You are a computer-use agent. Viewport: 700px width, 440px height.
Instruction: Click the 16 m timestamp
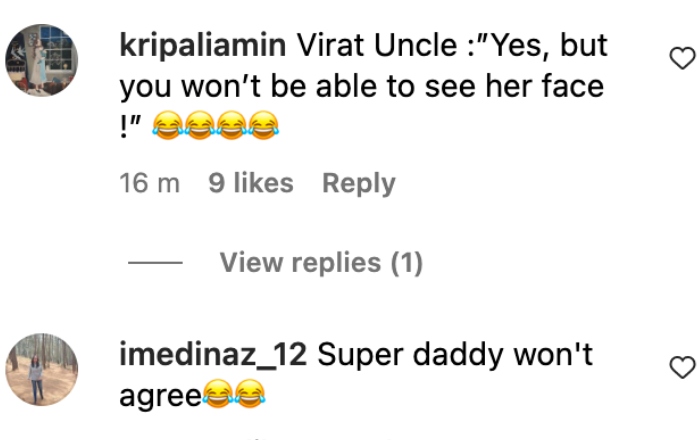point(150,183)
